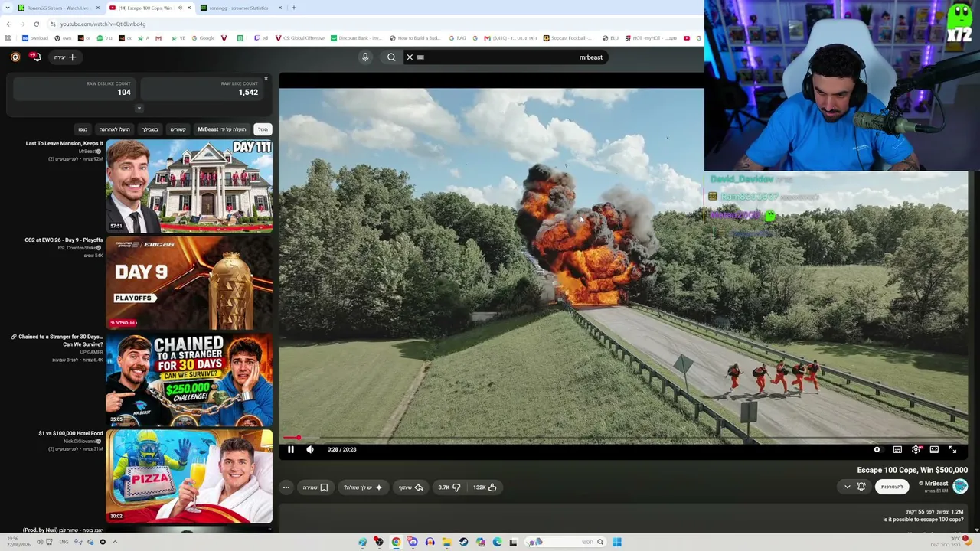The image size is (980, 551).
Task: Switch to ronengg streamer Statistics tab
Action: pyautogui.click(x=242, y=8)
